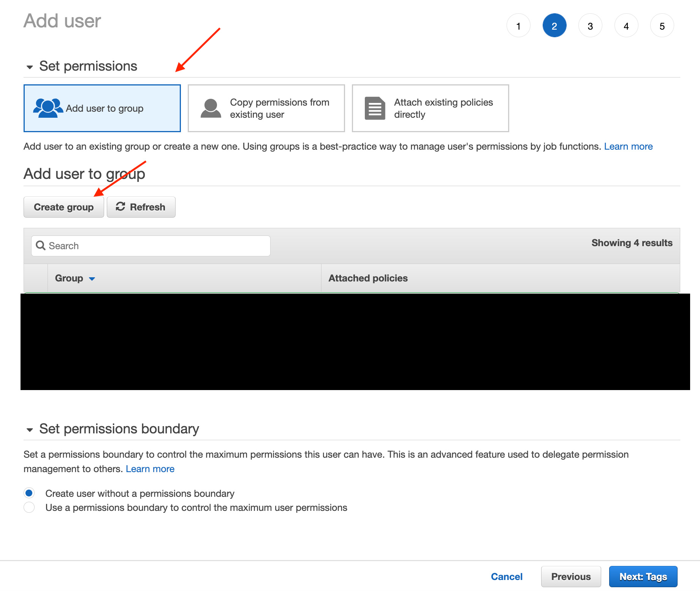Click the Next: Tags button
This screenshot has height=591, width=700.
643,577
